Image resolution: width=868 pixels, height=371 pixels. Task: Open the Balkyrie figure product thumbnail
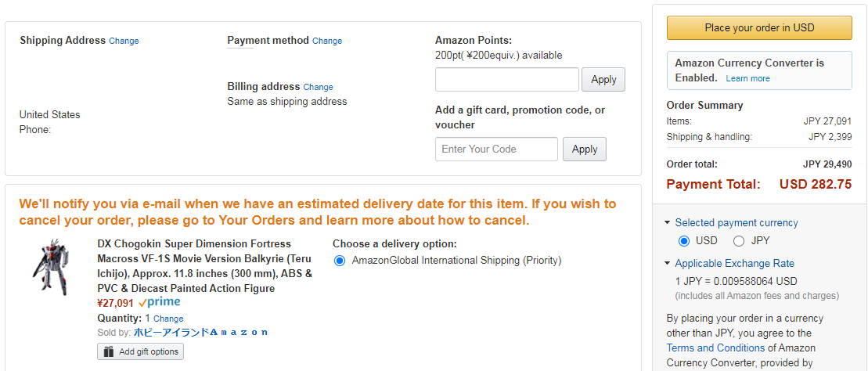[x=52, y=268]
